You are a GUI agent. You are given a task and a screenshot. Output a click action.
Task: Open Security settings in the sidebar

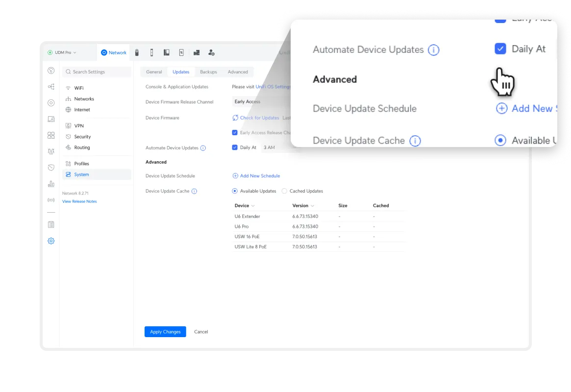click(x=97, y=137)
